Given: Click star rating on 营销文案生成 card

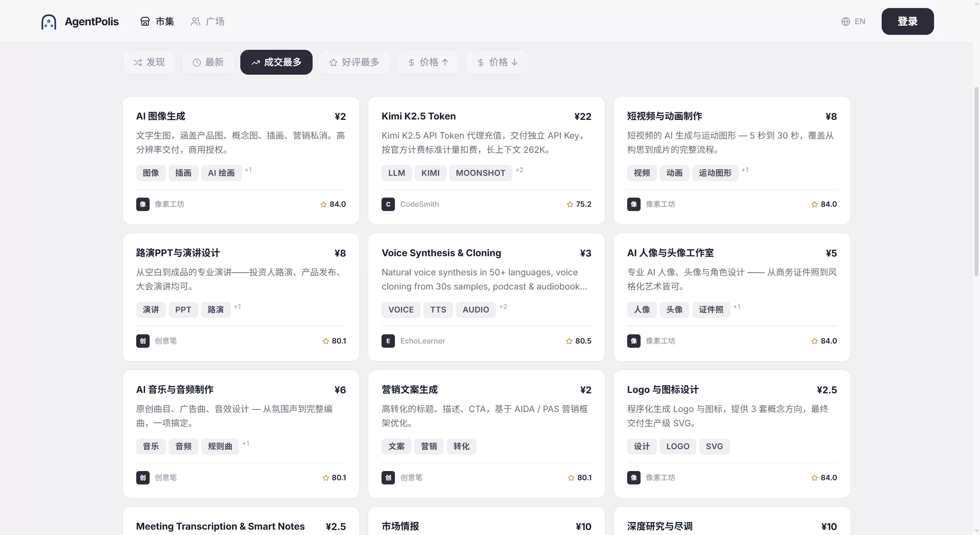Looking at the screenshot, I should [580, 478].
